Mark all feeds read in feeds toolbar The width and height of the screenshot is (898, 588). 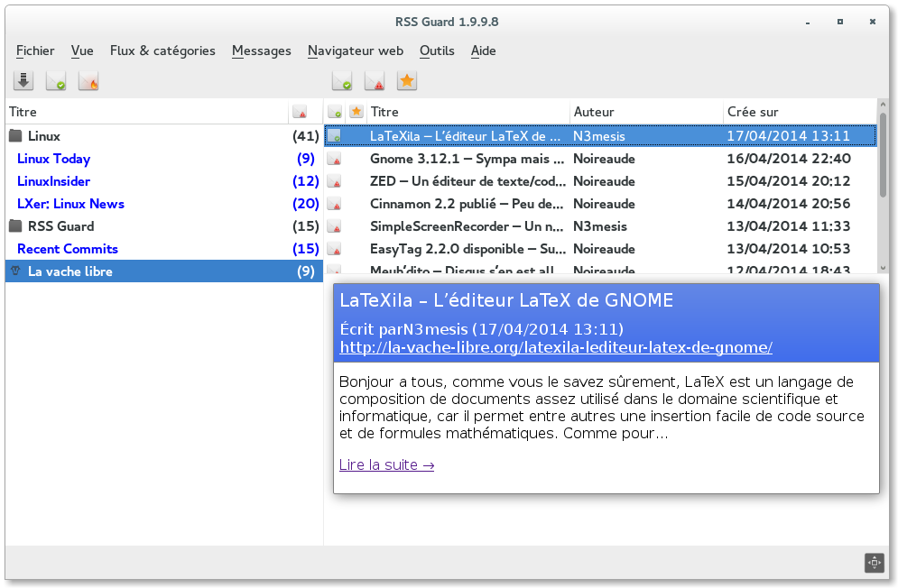point(56,81)
